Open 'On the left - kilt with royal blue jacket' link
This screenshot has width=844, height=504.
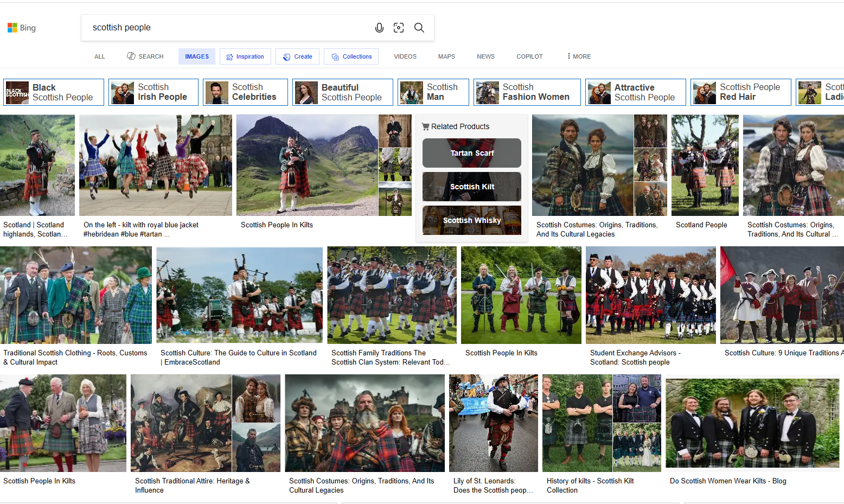[x=141, y=229]
